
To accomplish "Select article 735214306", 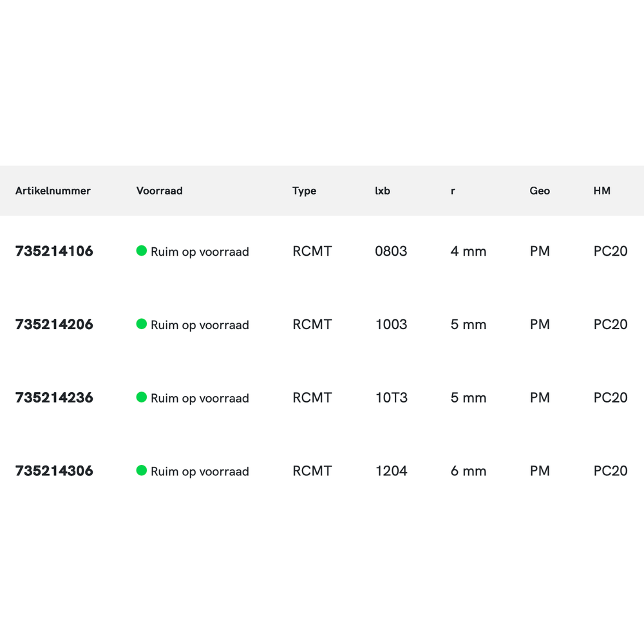I will coord(54,471).
